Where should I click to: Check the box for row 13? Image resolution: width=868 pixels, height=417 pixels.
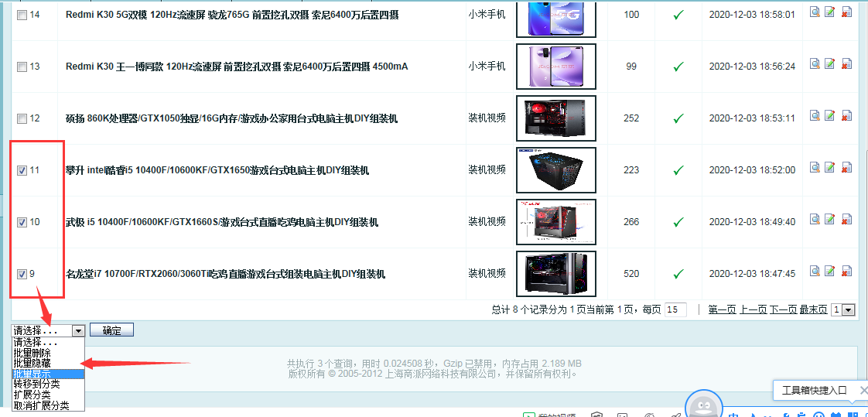22,67
